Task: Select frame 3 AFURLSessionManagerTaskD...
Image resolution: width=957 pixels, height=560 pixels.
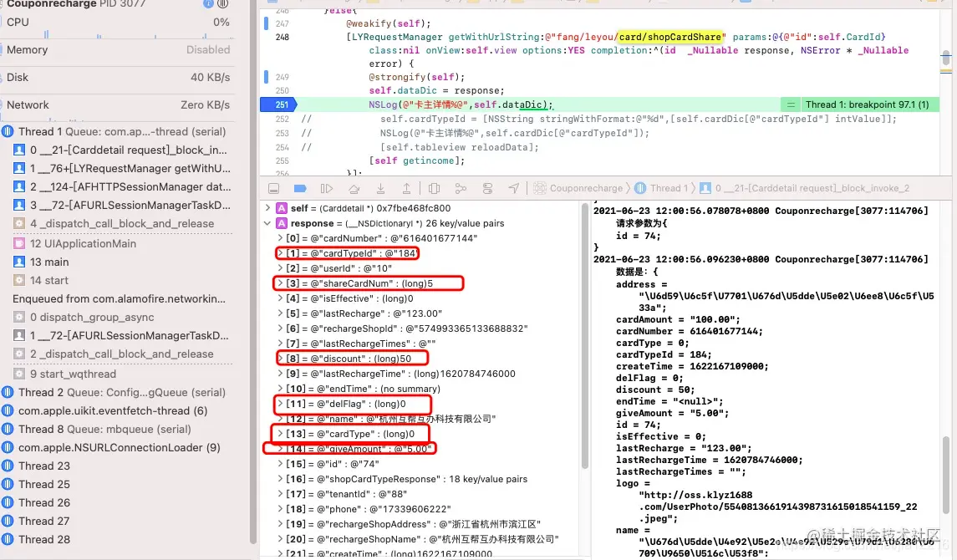Action: [122, 205]
